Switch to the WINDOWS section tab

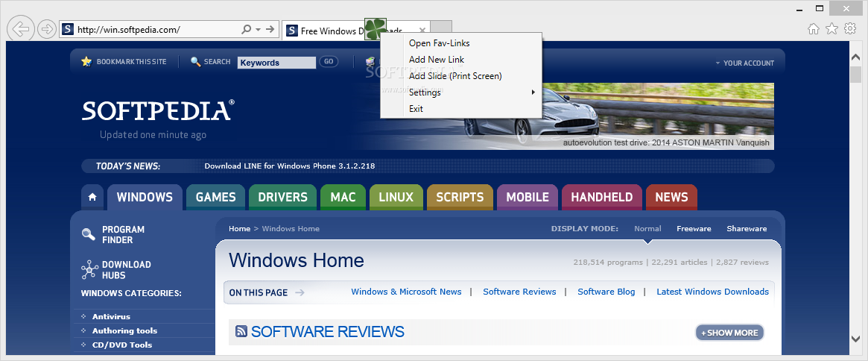(x=145, y=197)
